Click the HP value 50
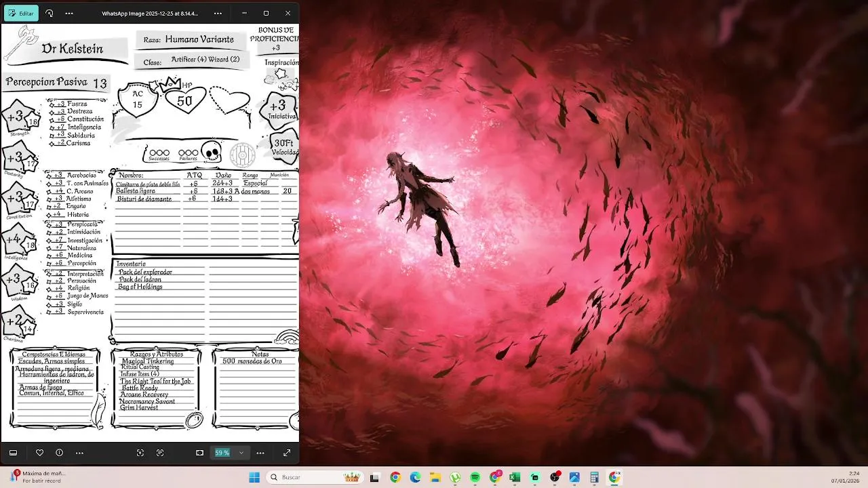The image size is (868, 488). point(184,102)
